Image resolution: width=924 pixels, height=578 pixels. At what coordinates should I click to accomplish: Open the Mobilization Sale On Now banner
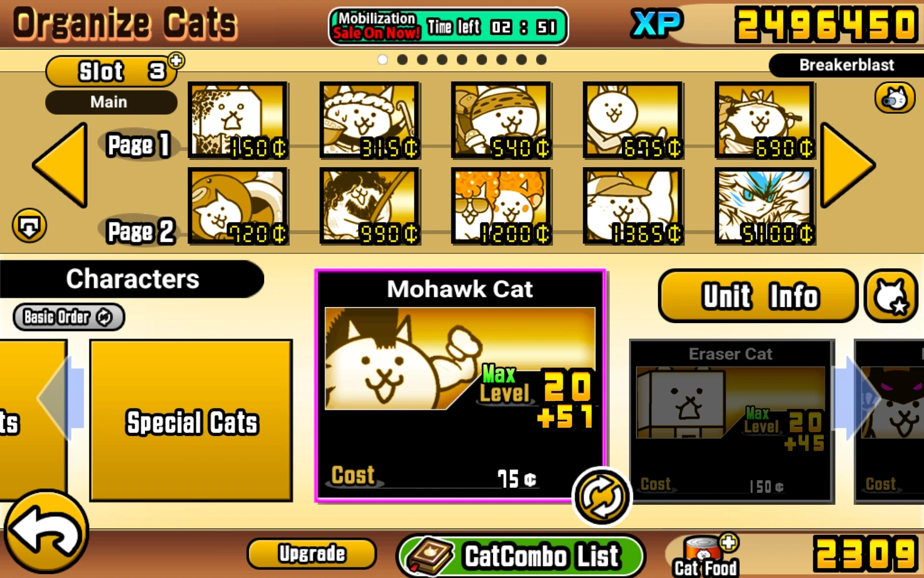pyautogui.click(x=448, y=26)
